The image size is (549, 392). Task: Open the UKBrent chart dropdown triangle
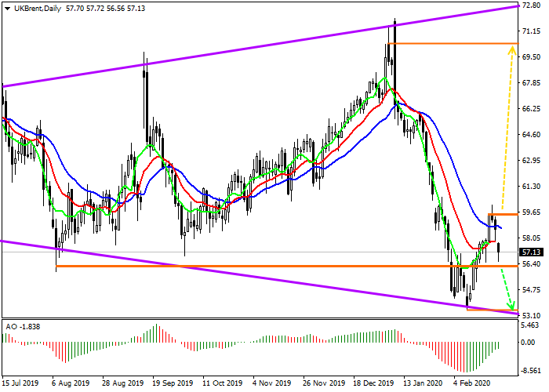coord(5,6)
